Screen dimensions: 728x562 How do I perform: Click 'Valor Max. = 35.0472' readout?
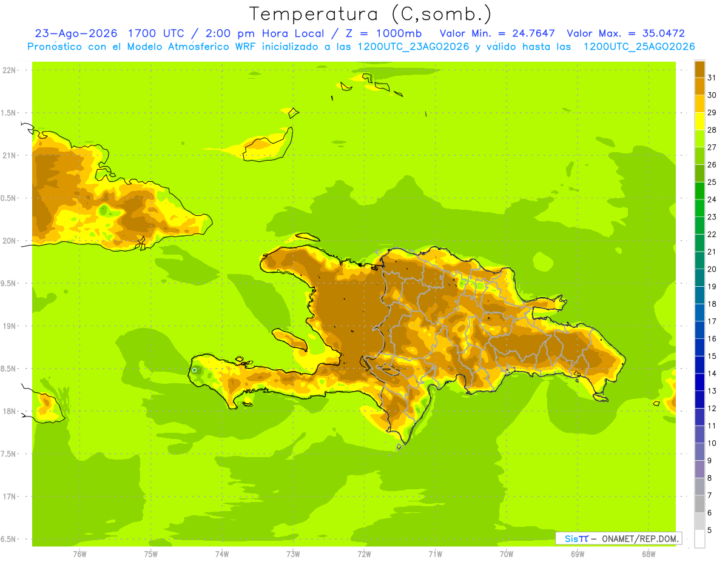pyautogui.click(x=625, y=33)
